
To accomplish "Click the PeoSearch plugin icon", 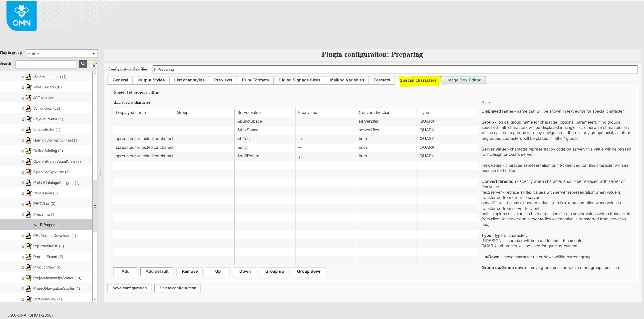I will point(29,193).
